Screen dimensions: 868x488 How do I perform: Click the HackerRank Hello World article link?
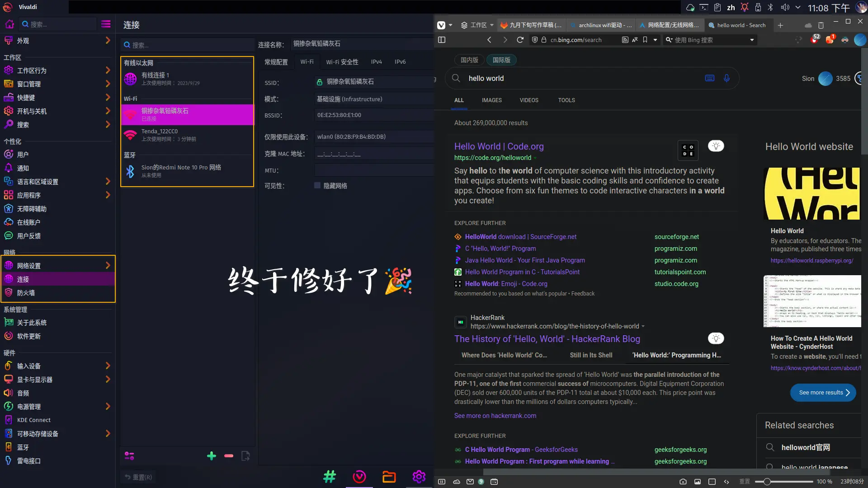pos(547,338)
